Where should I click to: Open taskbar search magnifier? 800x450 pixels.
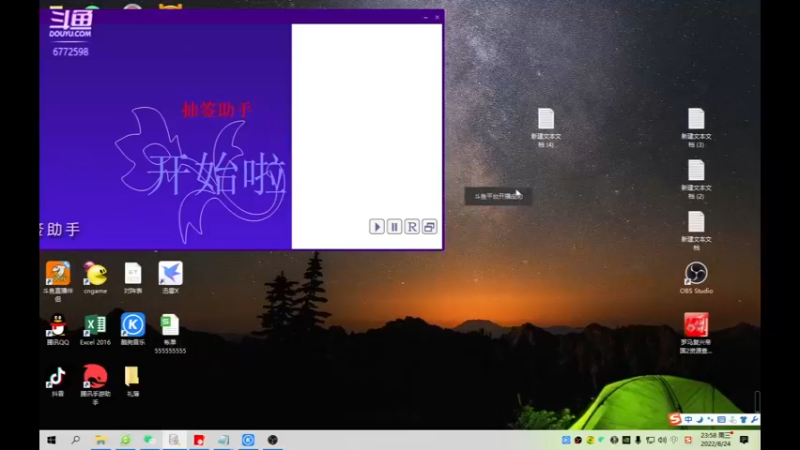[x=76, y=440]
